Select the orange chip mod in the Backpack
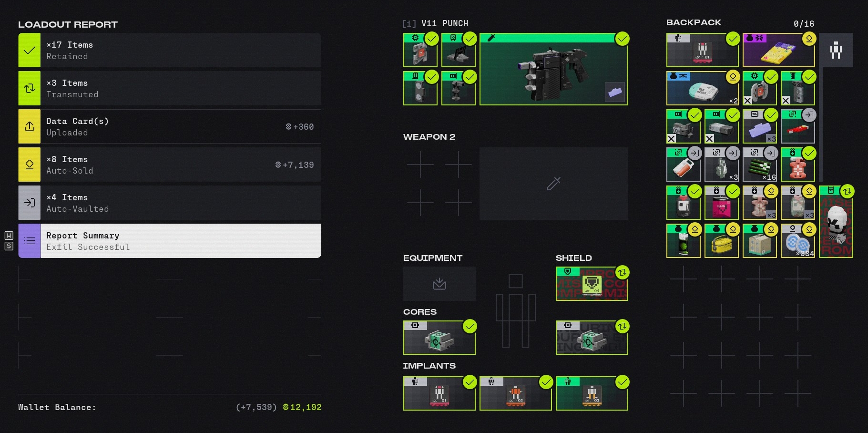This screenshot has width=868, height=433. pyautogui.click(x=760, y=88)
